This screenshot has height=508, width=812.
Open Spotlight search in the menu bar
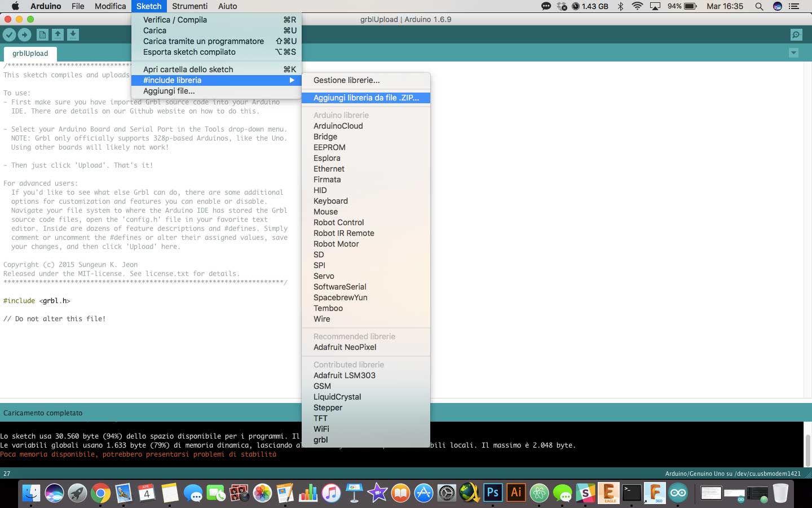pyautogui.click(x=759, y=6)
